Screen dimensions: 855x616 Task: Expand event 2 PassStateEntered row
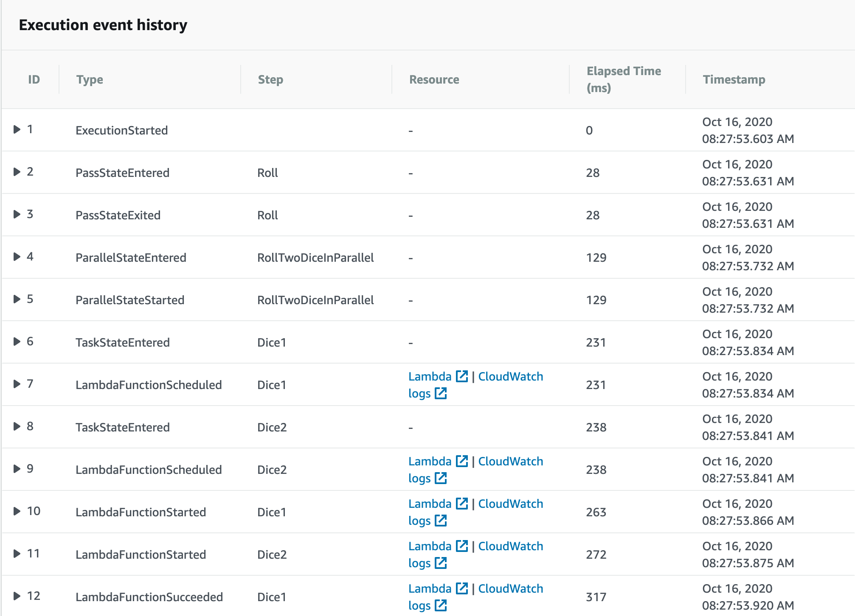click(17, 172)
